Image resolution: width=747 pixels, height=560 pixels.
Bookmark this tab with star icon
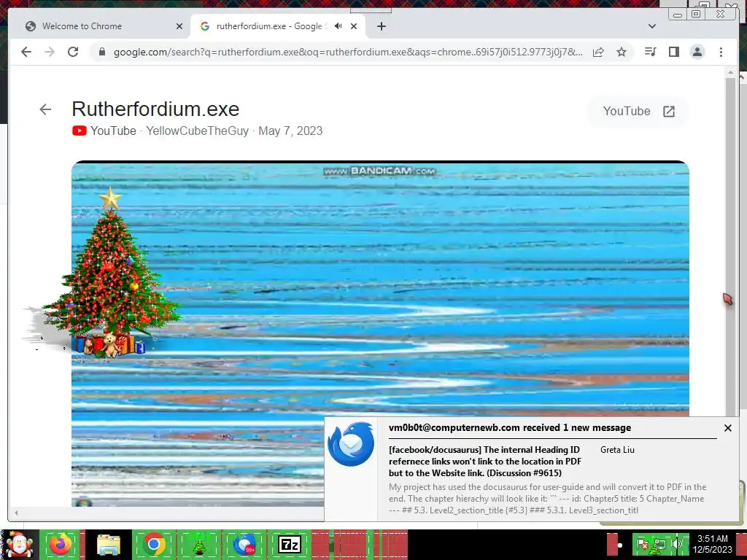point(622,52)
